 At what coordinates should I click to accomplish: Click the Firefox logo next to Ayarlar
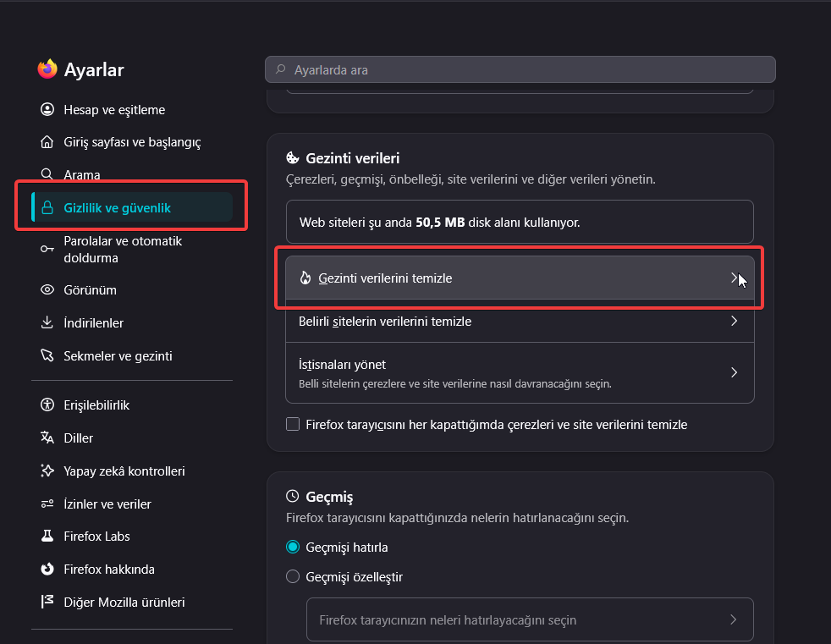pyautogui.click(x=47, y=69)
